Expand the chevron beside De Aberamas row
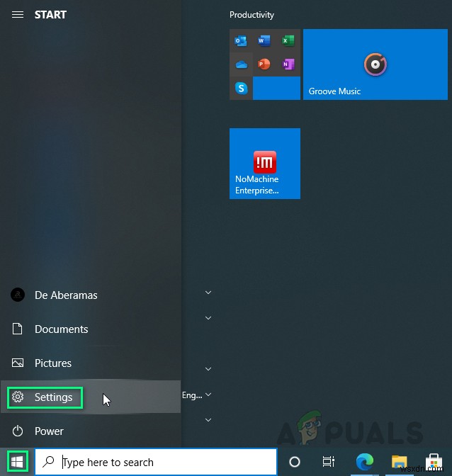 tap(208, 293)
